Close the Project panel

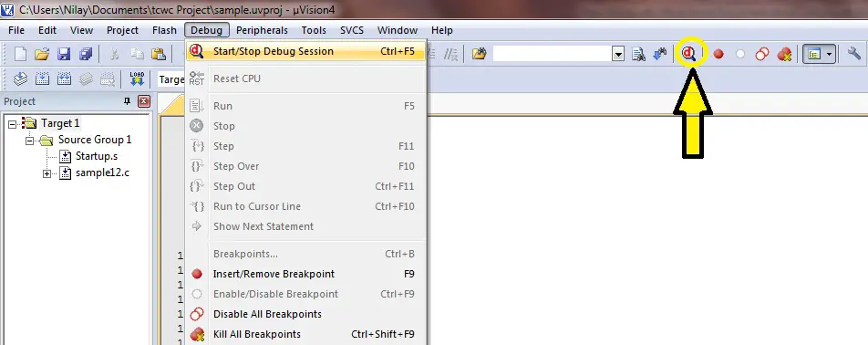(x=144, y=101)
